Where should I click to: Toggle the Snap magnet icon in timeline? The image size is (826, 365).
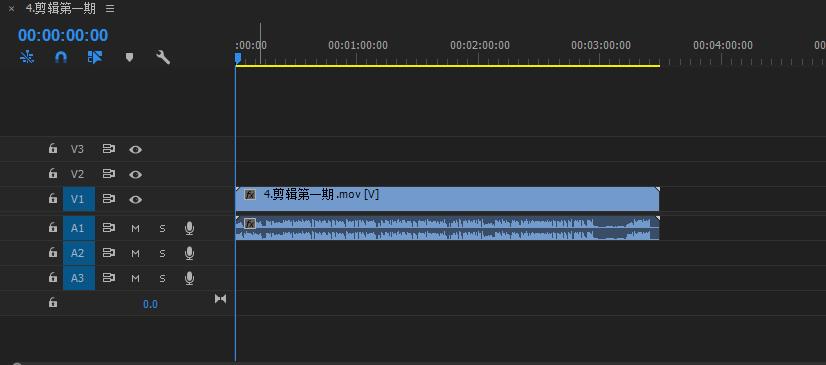pos(61,57)
